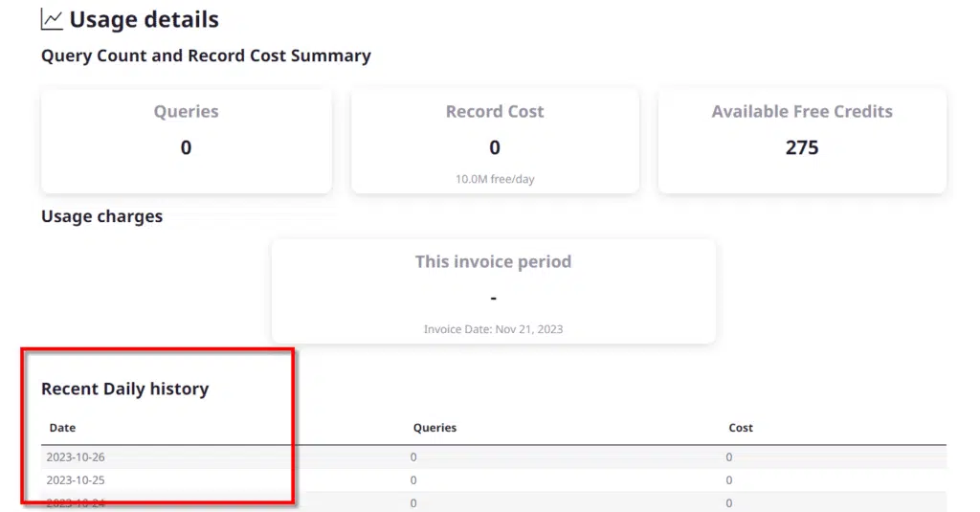Screen dimensions: 980x512
Task: Click the Recent Daily history heading
Action: 124,389
